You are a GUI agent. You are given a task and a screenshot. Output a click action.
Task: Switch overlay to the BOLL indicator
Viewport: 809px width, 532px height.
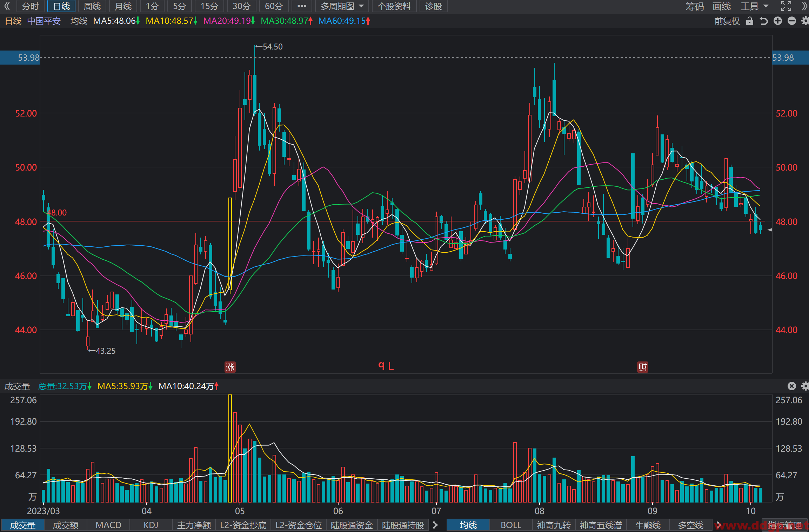tap(511, 525)
